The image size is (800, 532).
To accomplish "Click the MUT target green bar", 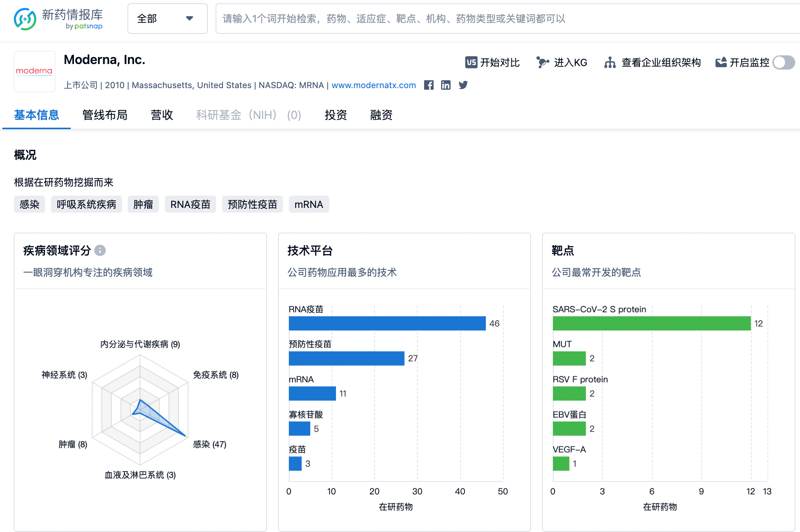I will coord(569,358).
